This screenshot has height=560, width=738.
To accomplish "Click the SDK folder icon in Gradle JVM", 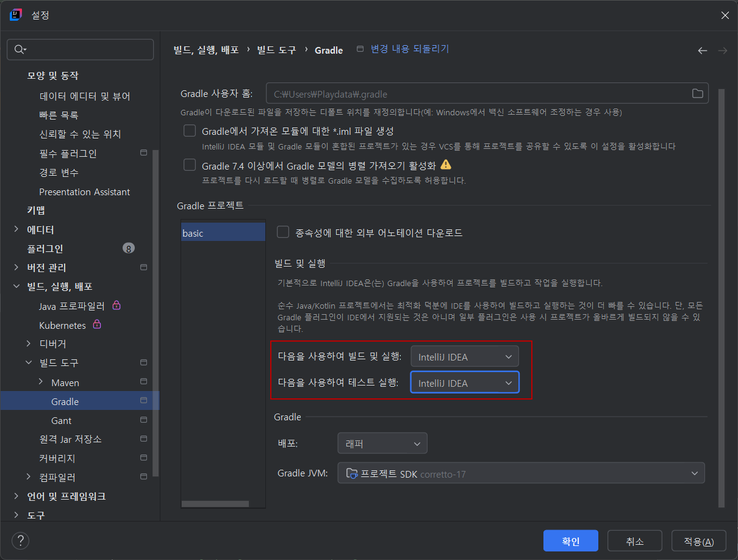I will tap(352, 473).
